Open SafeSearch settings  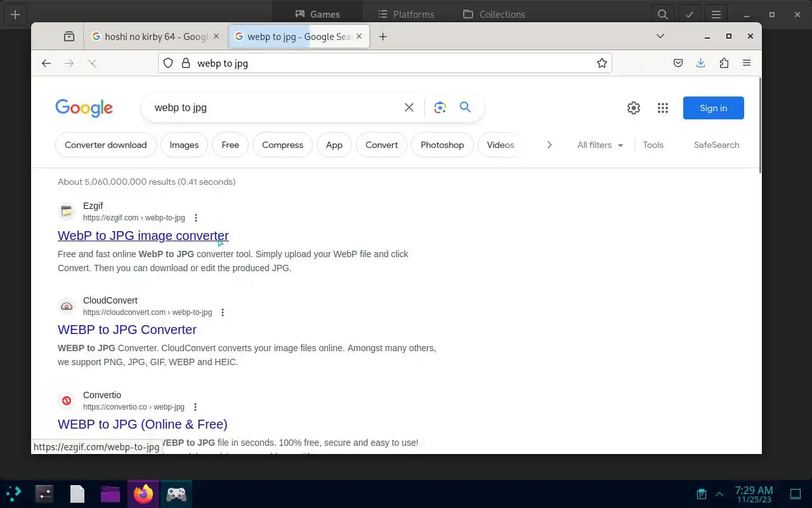click(x=716, y=145)
